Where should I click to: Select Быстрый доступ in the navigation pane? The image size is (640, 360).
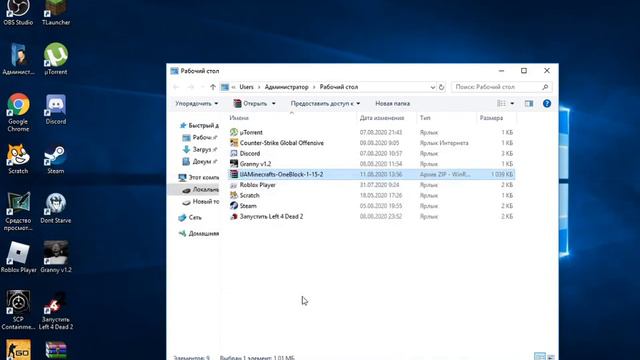pos(199,125)
